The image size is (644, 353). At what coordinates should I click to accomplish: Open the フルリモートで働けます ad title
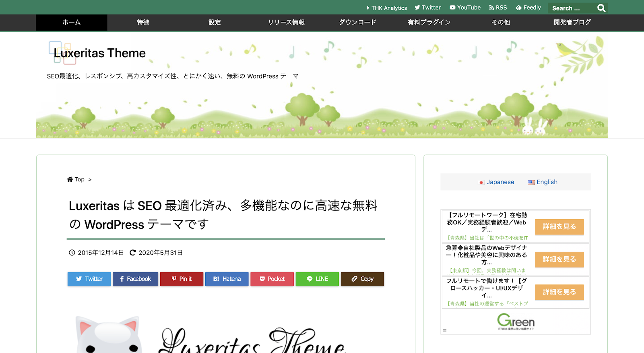tap(487, 288)
